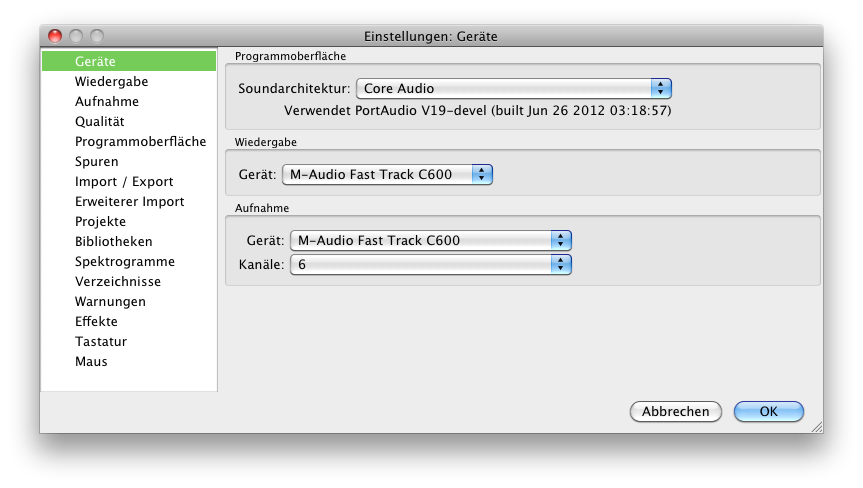The height and width of the screenshot is (488, 863).
Task: Click the PortAudio V19-devel version text
Action: point(477,111)
